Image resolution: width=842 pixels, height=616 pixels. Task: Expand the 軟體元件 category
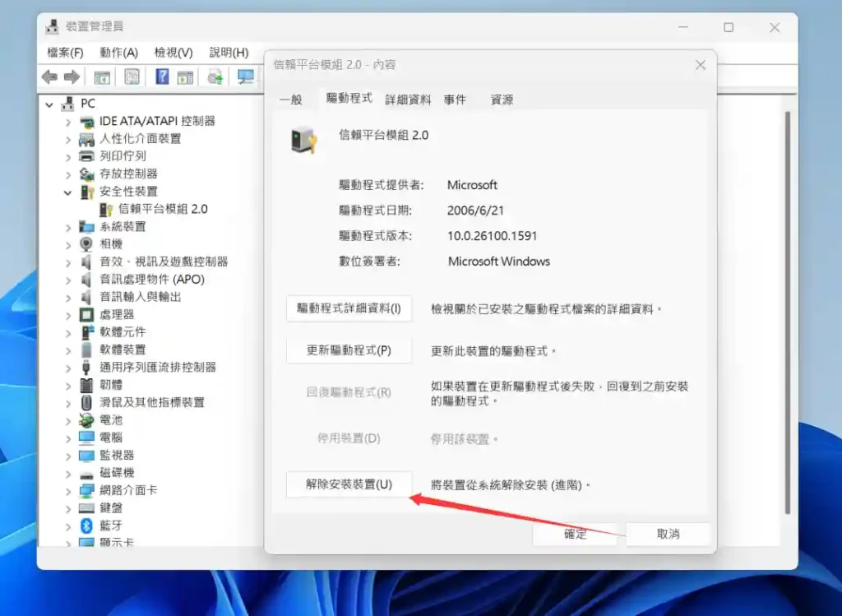(x=68, y=333)
